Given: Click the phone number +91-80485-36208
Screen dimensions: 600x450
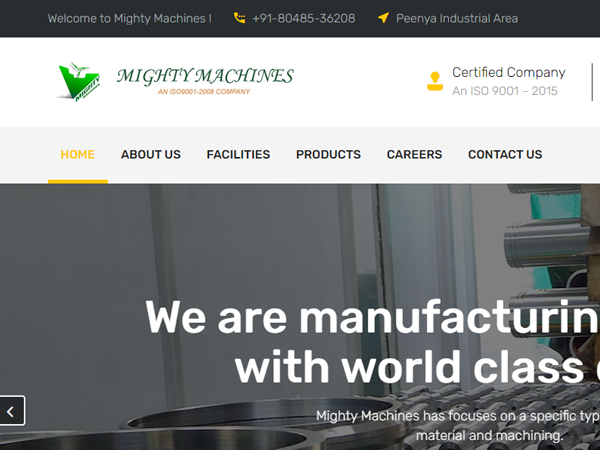Looking at the screenshot, I should click(304, 18).
